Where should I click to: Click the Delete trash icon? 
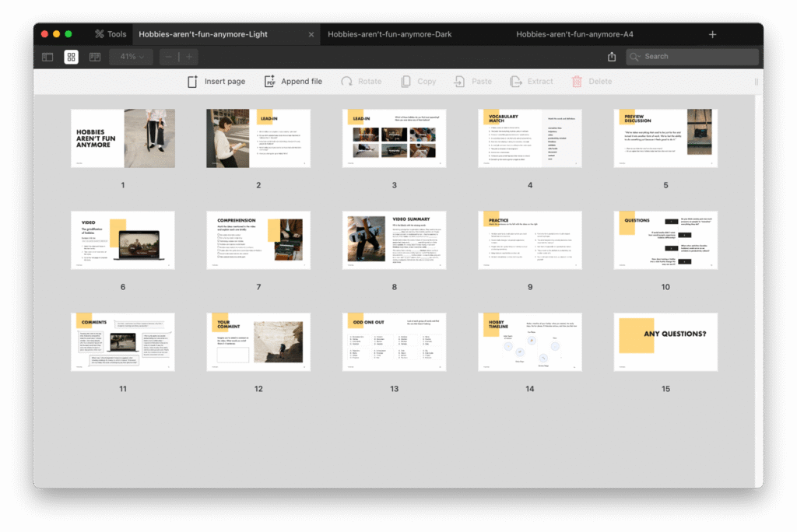(577, 82)
